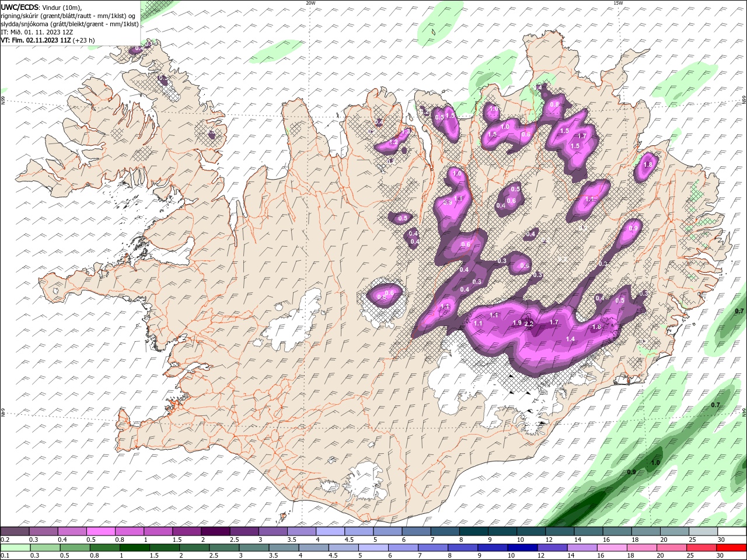The width and height of the screenshot is (747, 560).
Task: Select the bright pink 0.5 snow legend swatch
Action: tap(100, 531)
